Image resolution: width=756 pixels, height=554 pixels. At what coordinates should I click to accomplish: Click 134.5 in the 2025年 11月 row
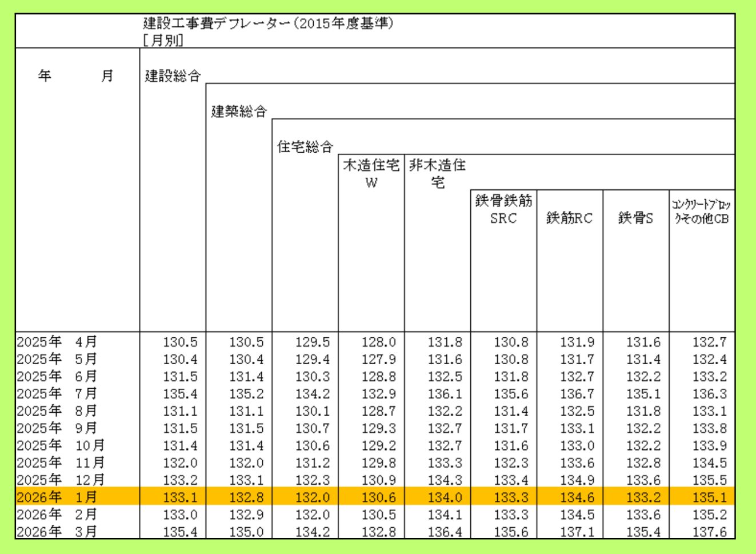[x=710, y=463]
